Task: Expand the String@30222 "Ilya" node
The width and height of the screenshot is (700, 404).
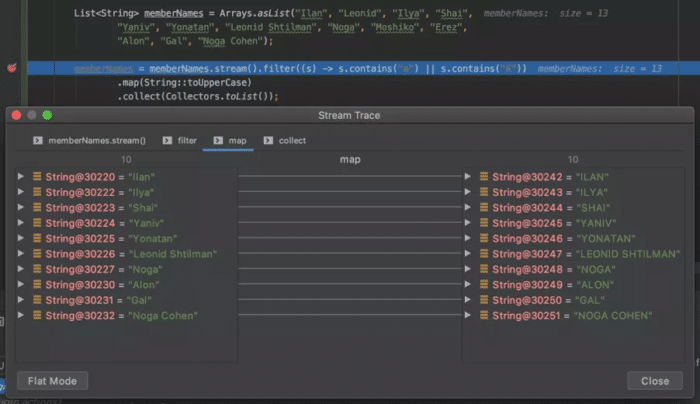Action: (x=21, y=192)
